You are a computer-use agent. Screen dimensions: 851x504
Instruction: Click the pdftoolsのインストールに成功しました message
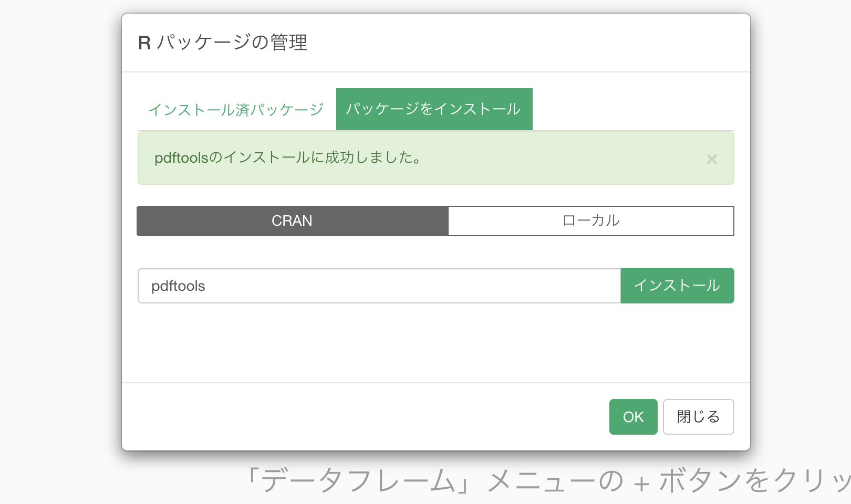click(288, 157)
